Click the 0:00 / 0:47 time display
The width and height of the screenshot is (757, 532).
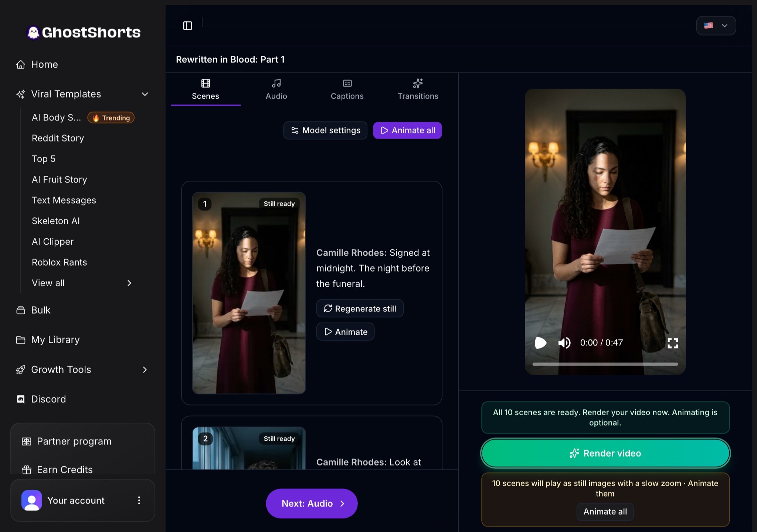click(601, 343)
